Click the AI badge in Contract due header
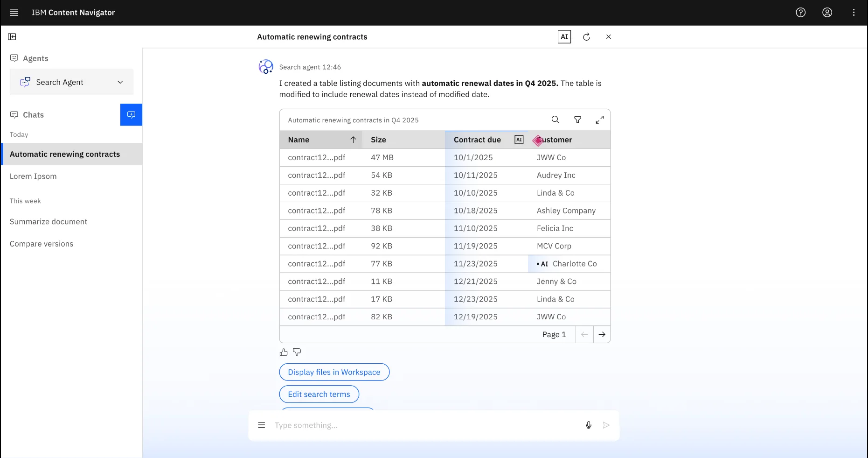Viewport: 868px width, 458px height. pos(519,140)
